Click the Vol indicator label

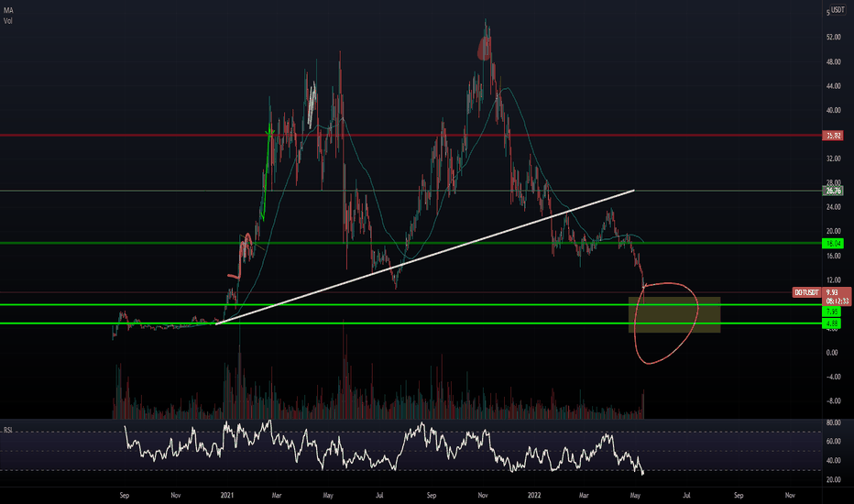point(7,21)
